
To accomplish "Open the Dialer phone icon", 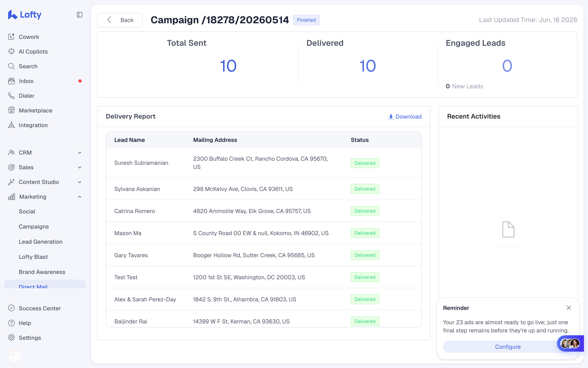I will (11, 96).
